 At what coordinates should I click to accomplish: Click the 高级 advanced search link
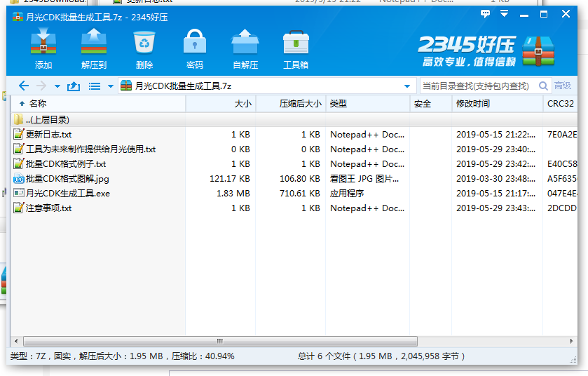point(563,86)
